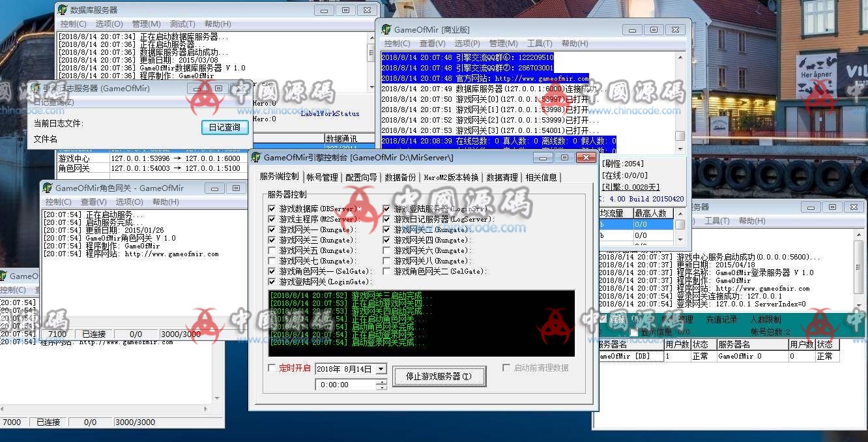868x442 pixels.
Task: Open 查看(V) menu in GameOfMir [商业版]
Action: [x=433, y=44]
